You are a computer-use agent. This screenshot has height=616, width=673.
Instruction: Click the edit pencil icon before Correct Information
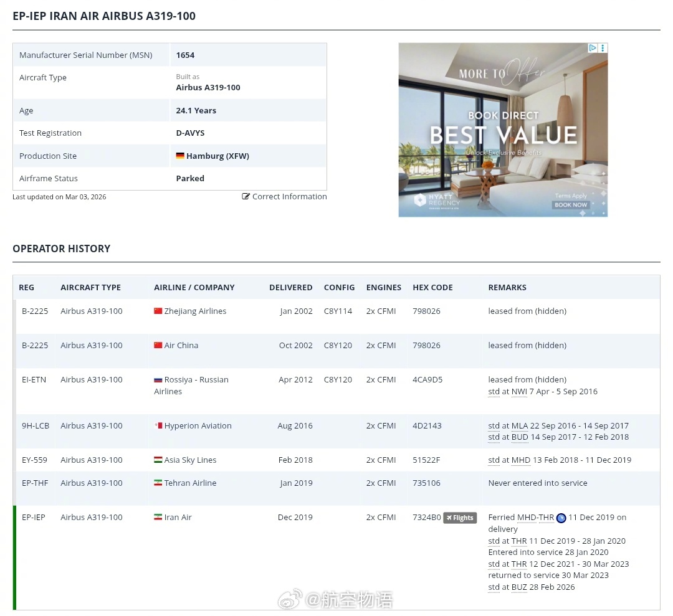coord(246,196)
